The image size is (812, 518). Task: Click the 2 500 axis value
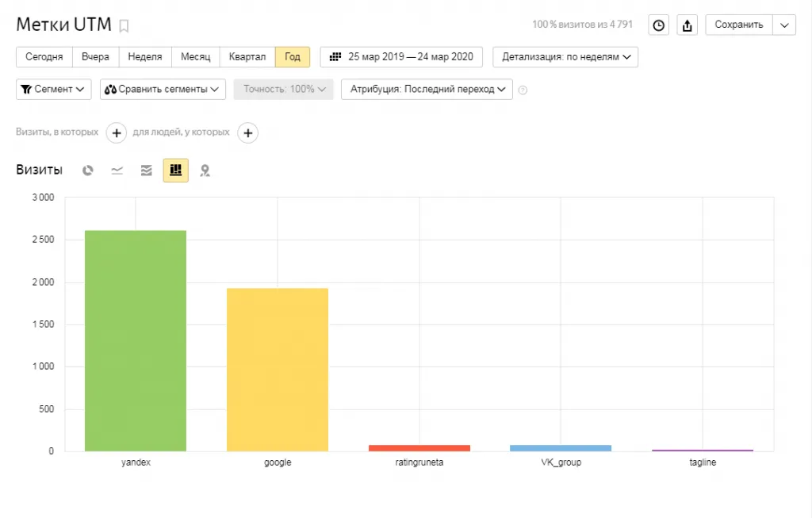[43, 240]
